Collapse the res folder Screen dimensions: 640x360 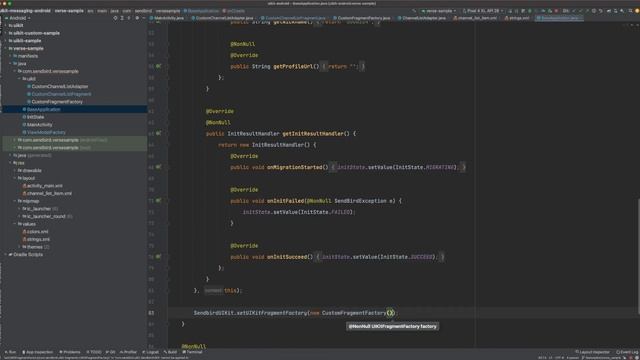(10, 163)
